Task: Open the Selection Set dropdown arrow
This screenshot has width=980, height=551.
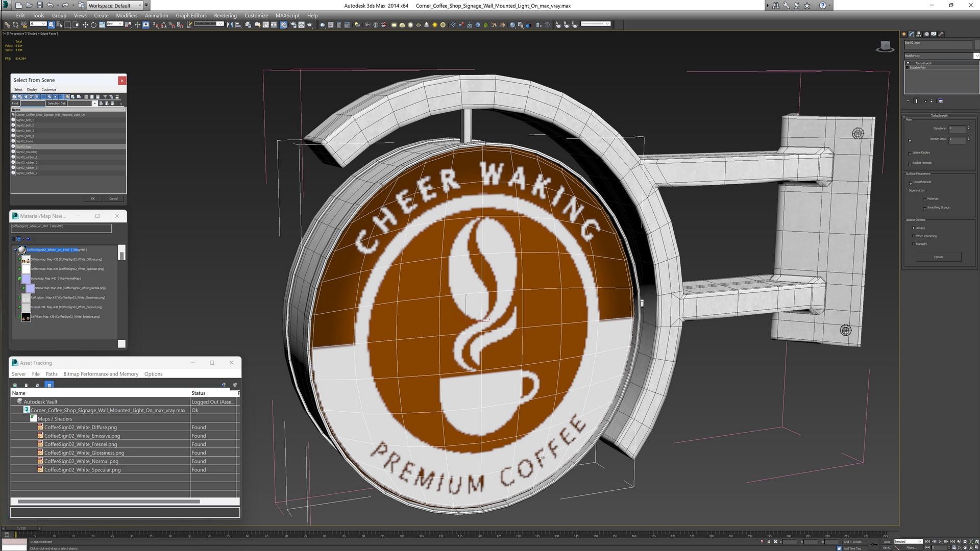Action: pos(94,104)
